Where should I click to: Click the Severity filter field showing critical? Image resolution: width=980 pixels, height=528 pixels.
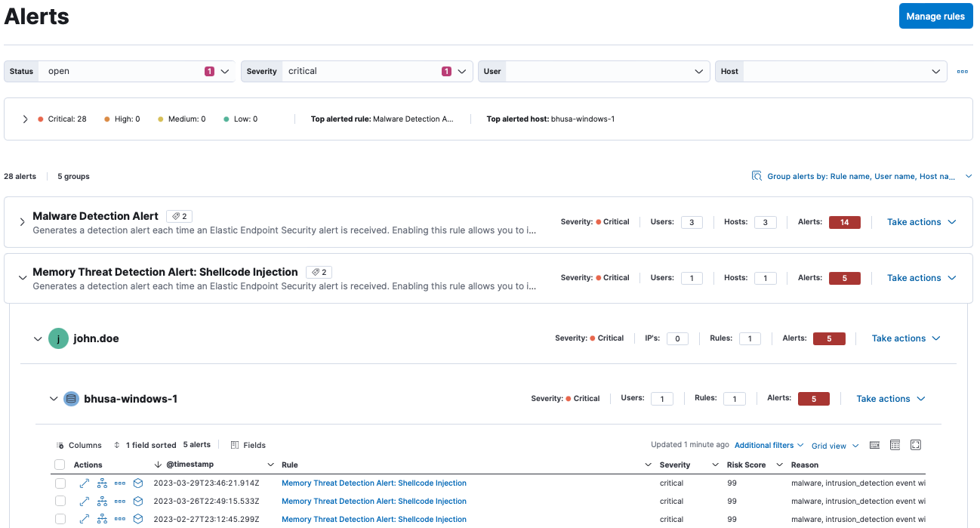click(357, 71)
